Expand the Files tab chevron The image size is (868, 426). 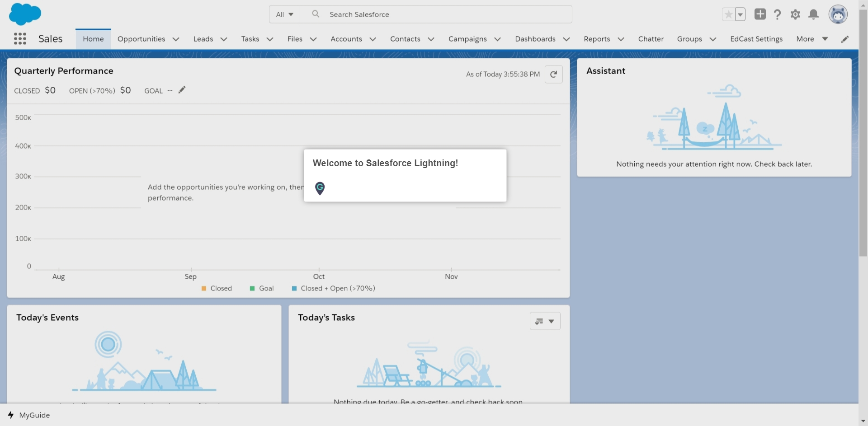313,39
